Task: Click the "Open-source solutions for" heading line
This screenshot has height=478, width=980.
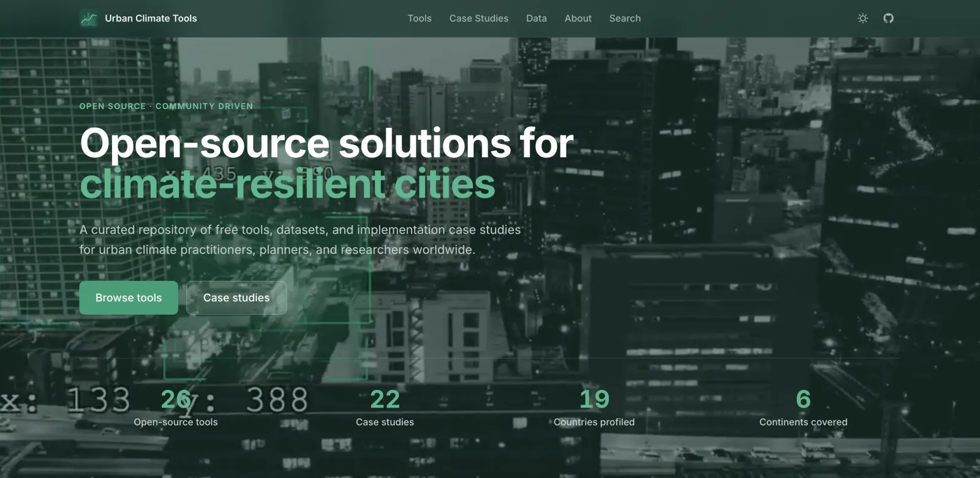Action: click(327, 144)
